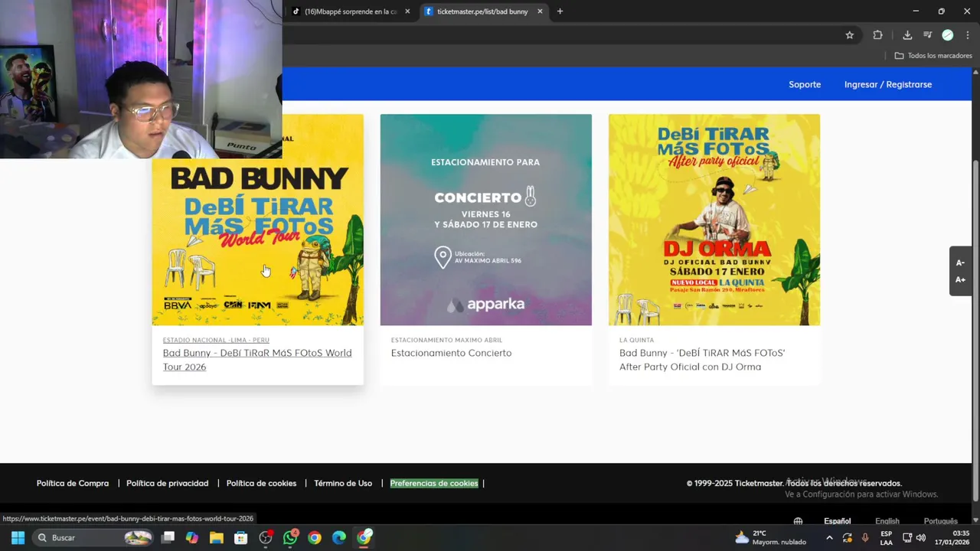
Task: Click the globe language icon in footer
Action: 798,521
